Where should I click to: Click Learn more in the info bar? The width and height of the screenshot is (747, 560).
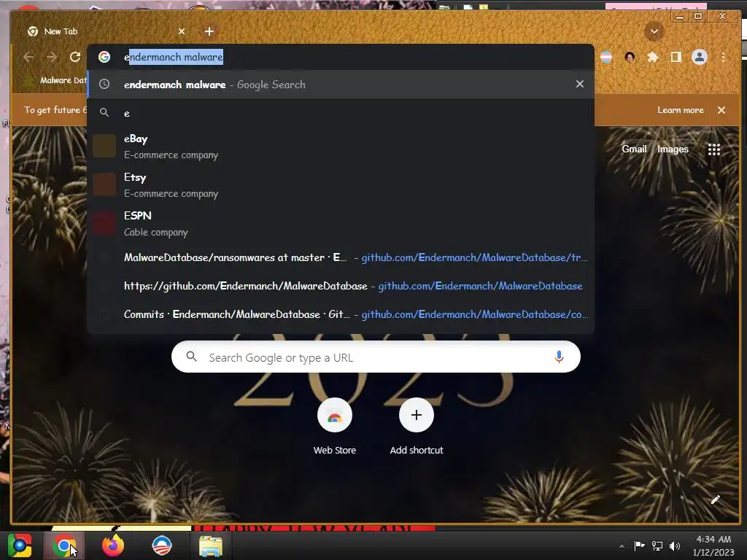(681, 110)
